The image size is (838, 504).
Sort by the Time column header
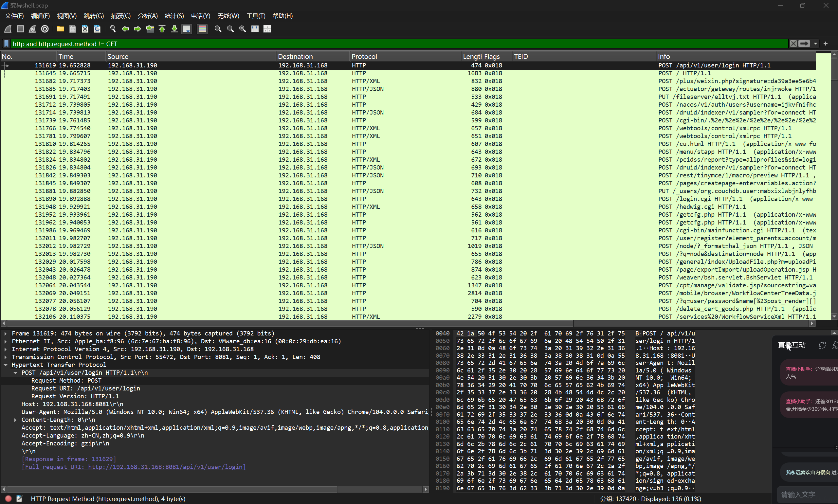81,56
